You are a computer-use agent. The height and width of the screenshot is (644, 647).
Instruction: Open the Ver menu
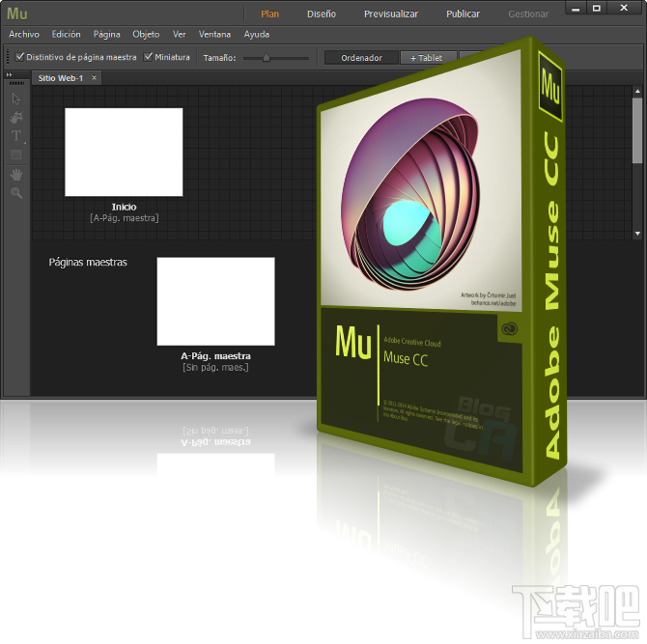pos(179,34)
